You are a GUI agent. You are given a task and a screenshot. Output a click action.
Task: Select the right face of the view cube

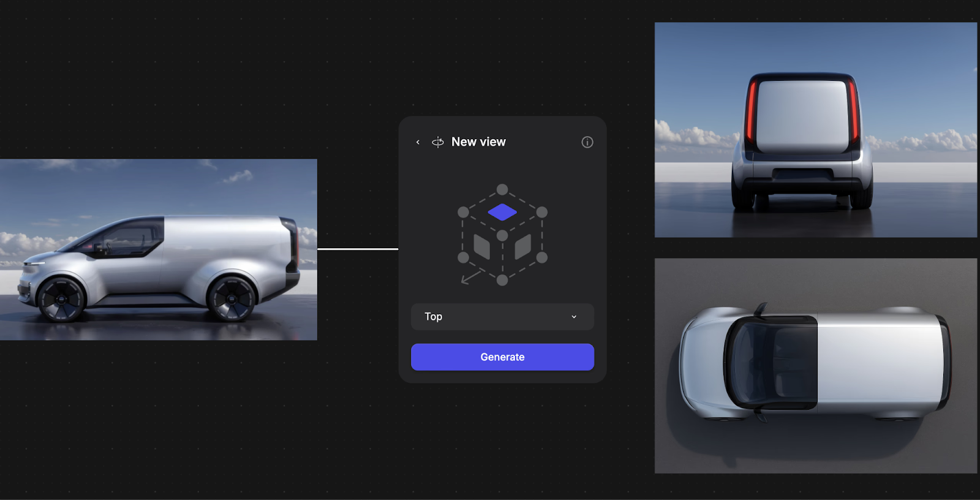[x=522, y=247]
